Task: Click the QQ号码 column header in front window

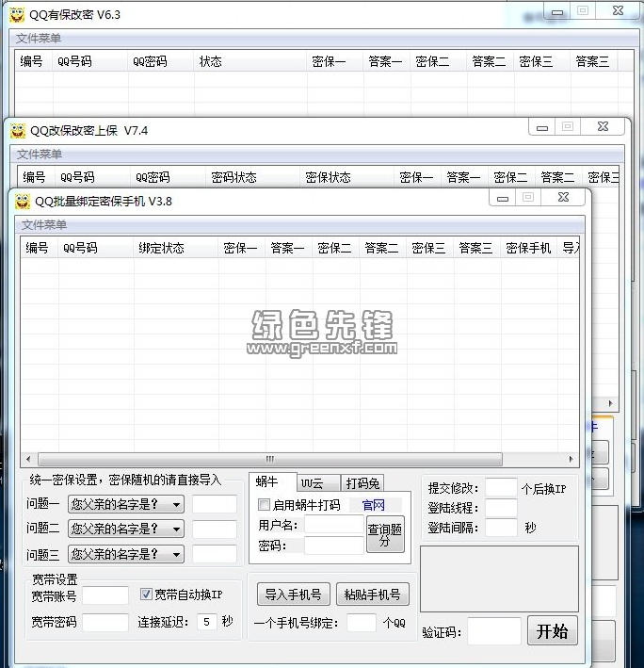Action: tap(96, 248)
